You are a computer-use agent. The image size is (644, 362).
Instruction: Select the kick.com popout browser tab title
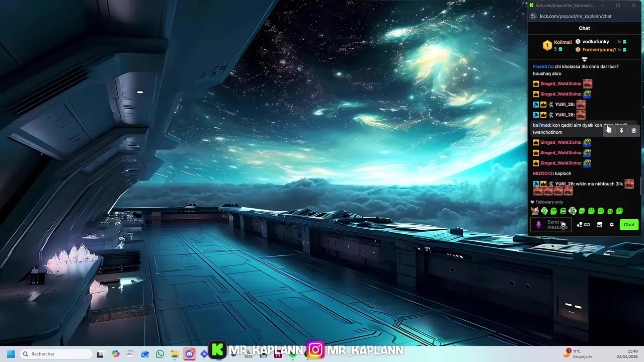565,5
